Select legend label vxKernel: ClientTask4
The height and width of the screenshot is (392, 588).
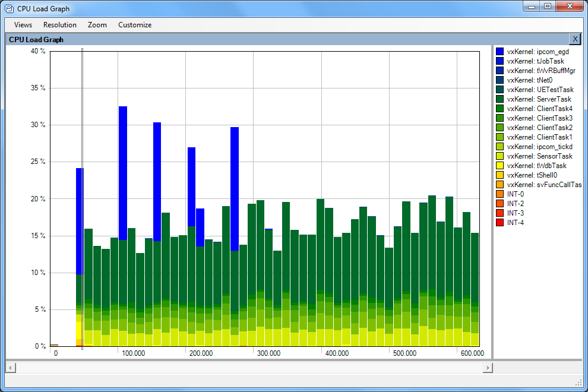pyautogui.click(x=540, y=109)
